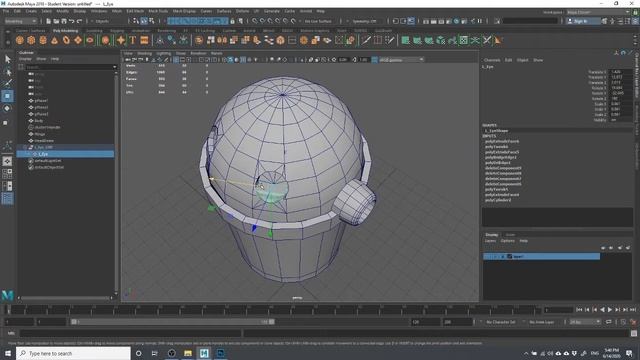
Task: Click the Maya taskbar icon
Action: pyautogui.click(x=204, y=353)
